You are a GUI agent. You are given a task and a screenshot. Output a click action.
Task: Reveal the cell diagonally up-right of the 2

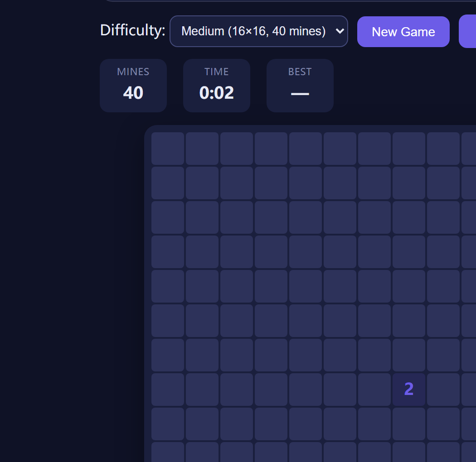443,355
